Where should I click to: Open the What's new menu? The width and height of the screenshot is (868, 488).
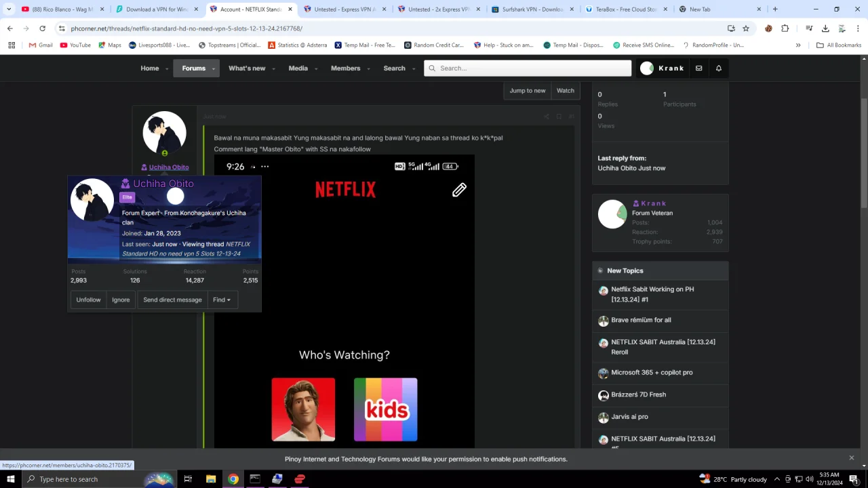[x=247, y=68]
